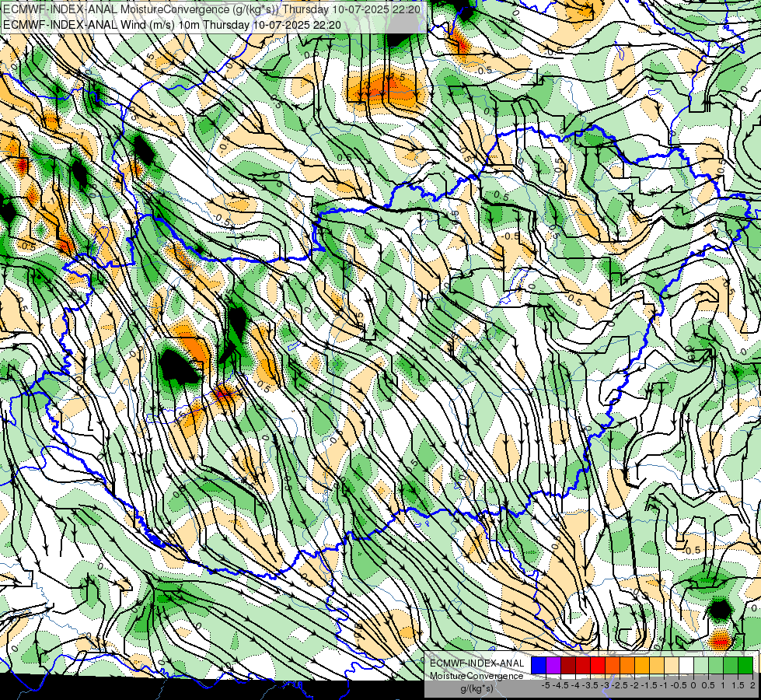761x700 pixels.
Task: Click the peach legend swatch between -1 and -0.5
Action: point(672,666)
